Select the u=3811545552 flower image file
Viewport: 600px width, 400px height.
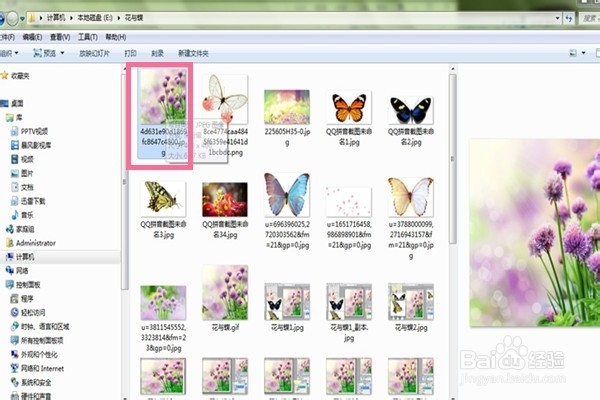(x=163, y=319)
